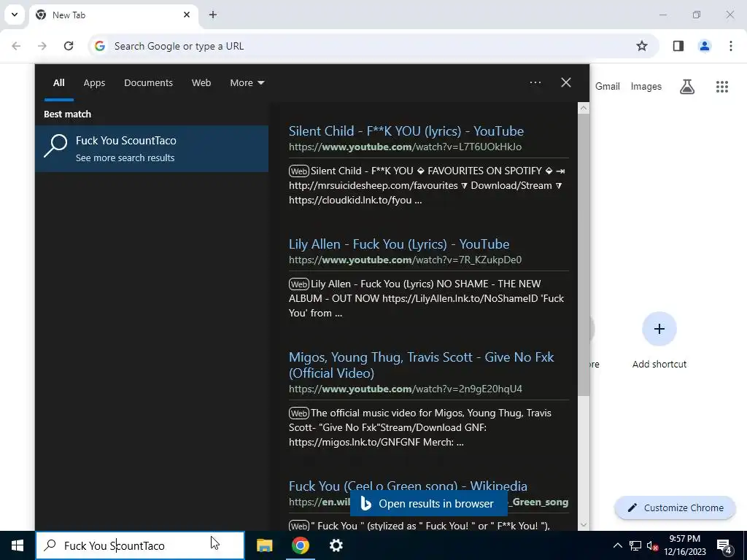Click the network tray icon
Viewport: 747px width, 560px height.
[635, 545]
